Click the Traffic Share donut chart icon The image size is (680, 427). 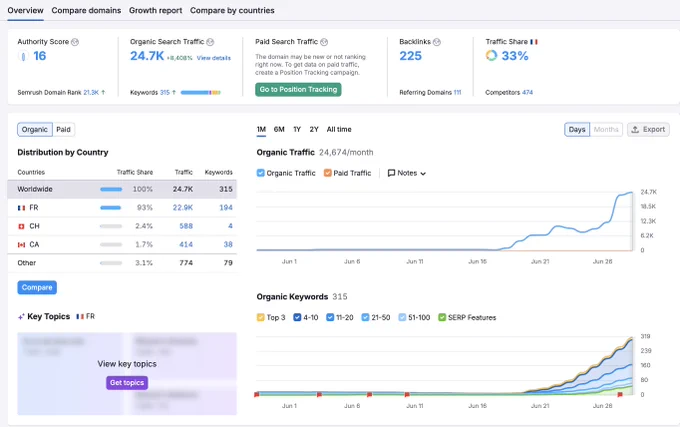tap(491, 55)
